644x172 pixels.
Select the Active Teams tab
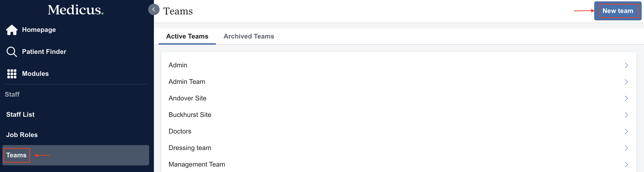187,36
